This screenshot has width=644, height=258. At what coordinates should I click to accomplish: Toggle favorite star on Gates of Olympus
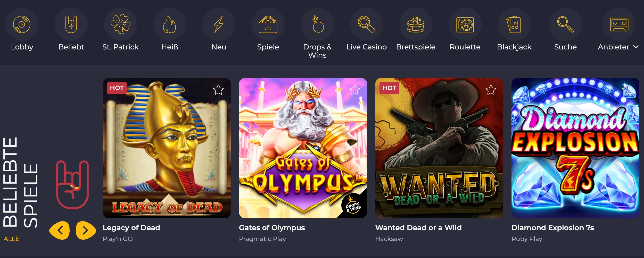[354, 90]
